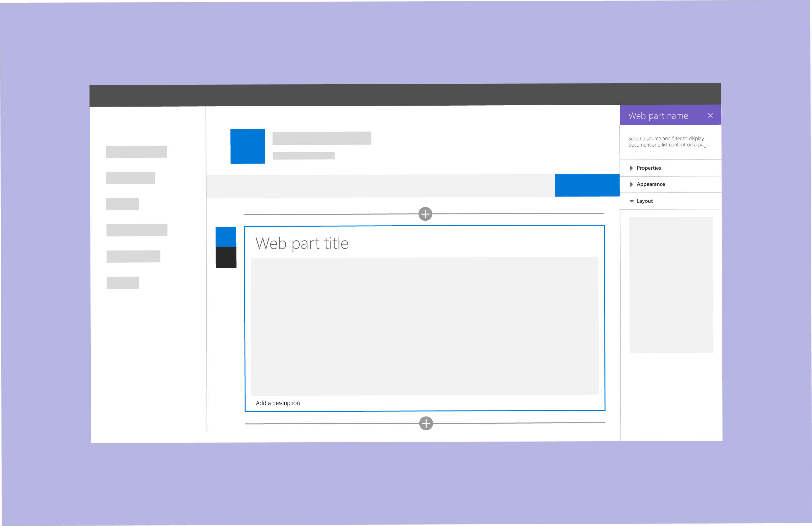Close the Web part name pane
The width and height of the screenshot is (812, 526).
(x=710, y=116)
